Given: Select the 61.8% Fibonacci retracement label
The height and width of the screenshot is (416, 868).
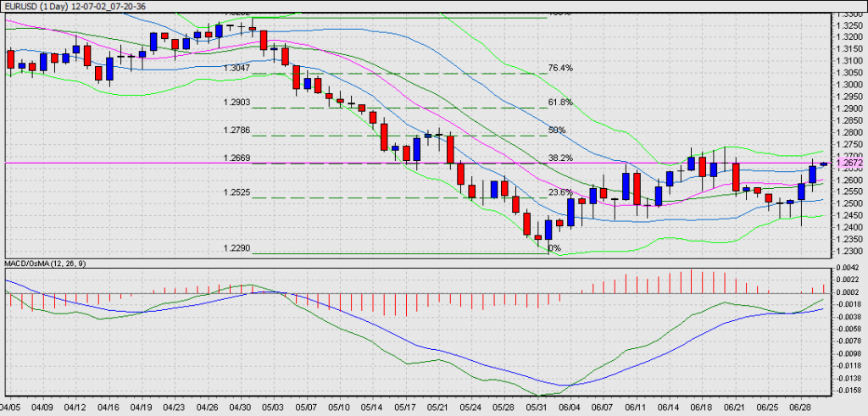Looking at the screenshot, I should pos(560,103).
